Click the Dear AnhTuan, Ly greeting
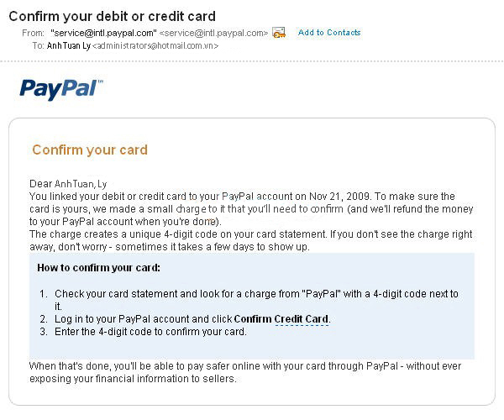This screenshot has height=420, width=504. (68, 184)
